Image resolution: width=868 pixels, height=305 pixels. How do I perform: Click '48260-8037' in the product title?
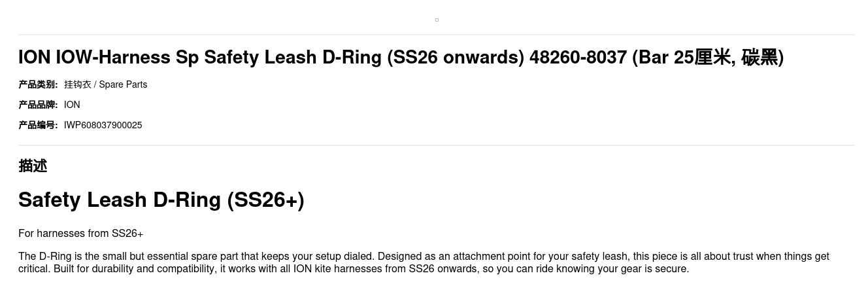[x=578, y=58]
